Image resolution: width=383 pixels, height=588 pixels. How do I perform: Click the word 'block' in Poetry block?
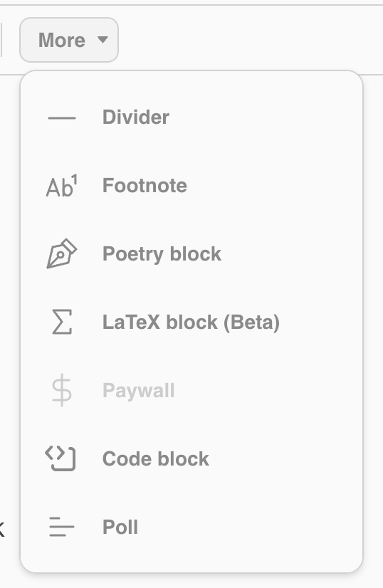(196, 254)
